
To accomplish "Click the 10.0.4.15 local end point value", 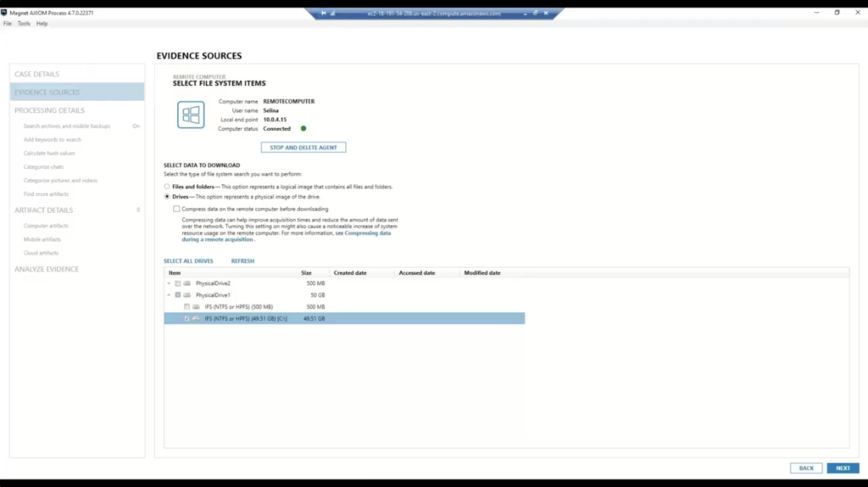I will point(275,120).
